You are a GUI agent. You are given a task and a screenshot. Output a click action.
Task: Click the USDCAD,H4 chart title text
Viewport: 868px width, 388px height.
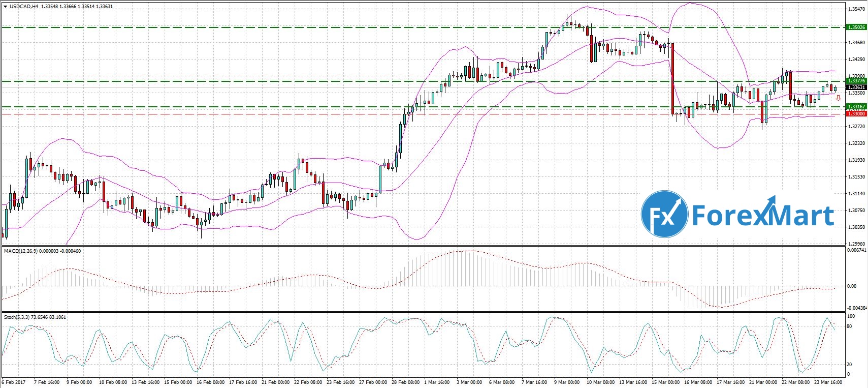click(x=24, y=7)
